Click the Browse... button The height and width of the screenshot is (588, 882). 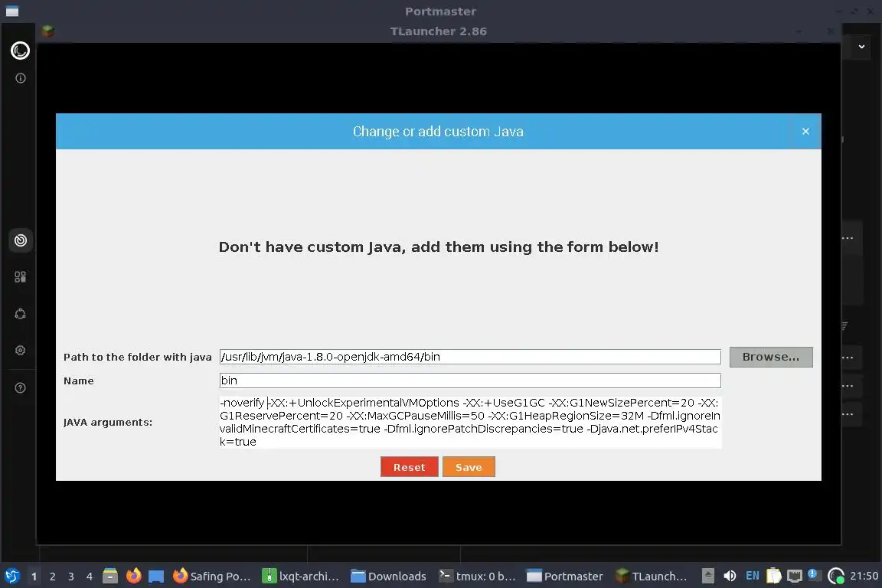point(771,357)
